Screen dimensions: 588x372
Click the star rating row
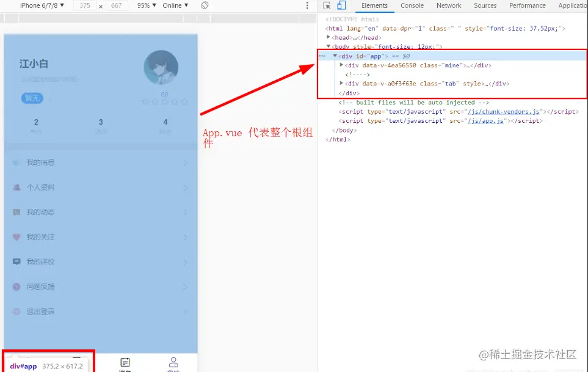164,101
